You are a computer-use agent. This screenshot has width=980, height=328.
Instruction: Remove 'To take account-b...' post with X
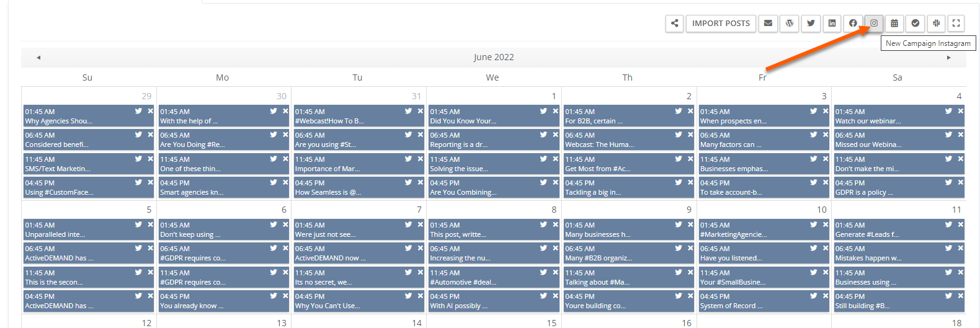(826, 182)
